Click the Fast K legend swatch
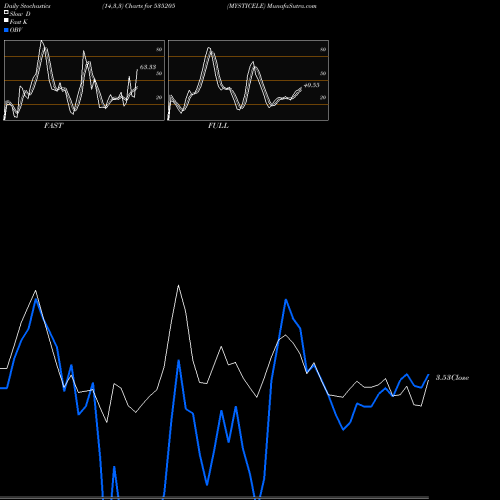 6,20
